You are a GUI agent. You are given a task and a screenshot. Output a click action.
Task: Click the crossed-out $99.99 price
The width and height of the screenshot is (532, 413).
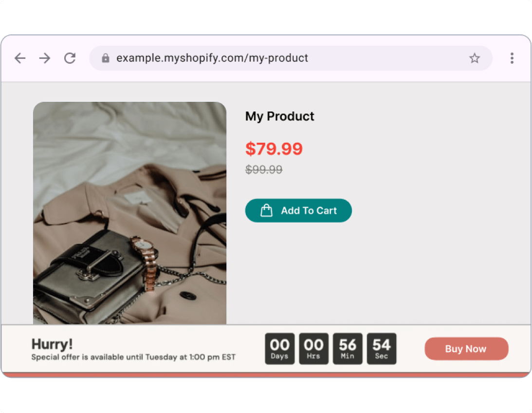point(264,169)
